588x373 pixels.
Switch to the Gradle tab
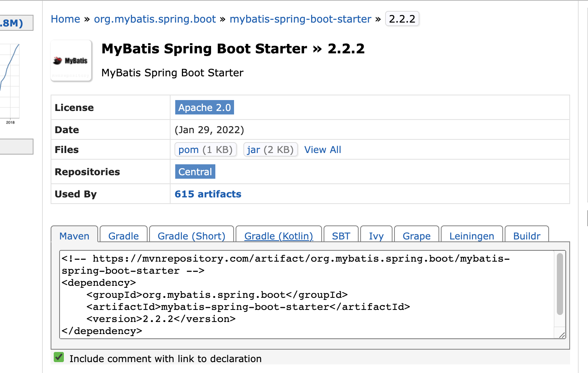click(123, 236)
